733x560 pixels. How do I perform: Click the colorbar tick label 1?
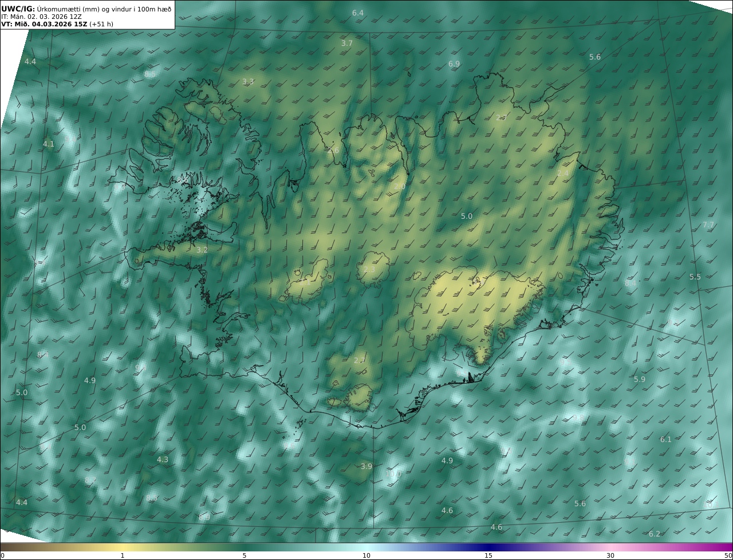123,555
